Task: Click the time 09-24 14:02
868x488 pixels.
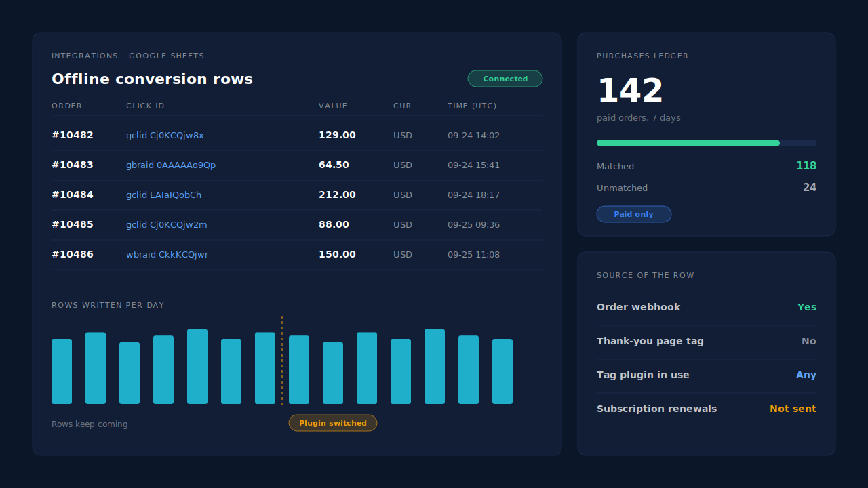Action: coord(473,136)
